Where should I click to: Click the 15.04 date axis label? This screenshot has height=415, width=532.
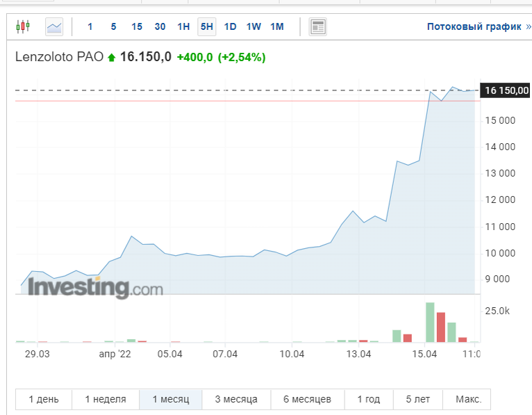424,355
